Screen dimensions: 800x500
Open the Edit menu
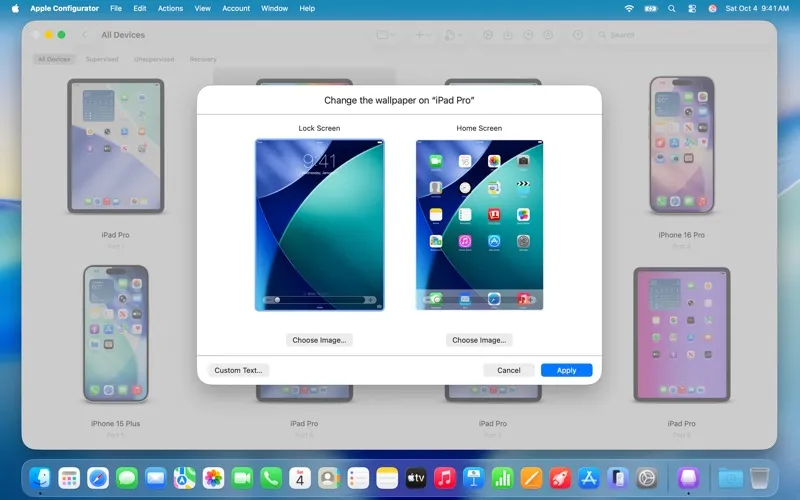140,8
